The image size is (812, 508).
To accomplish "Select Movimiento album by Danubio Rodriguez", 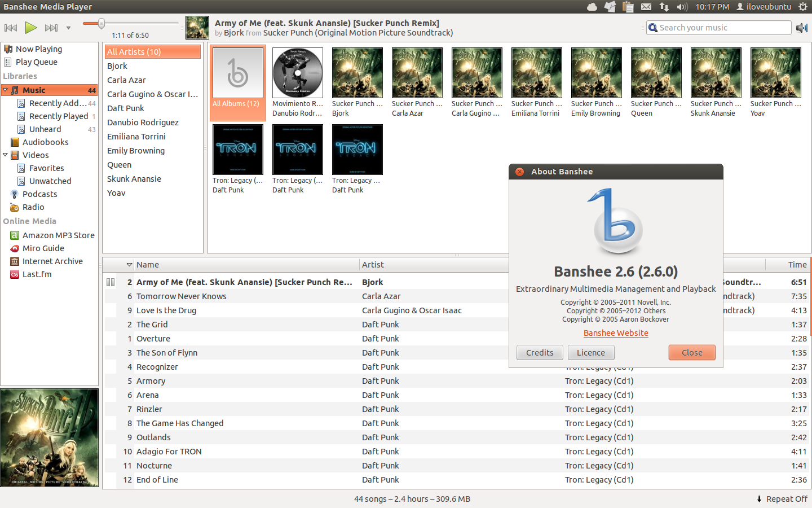I will 298,83.
